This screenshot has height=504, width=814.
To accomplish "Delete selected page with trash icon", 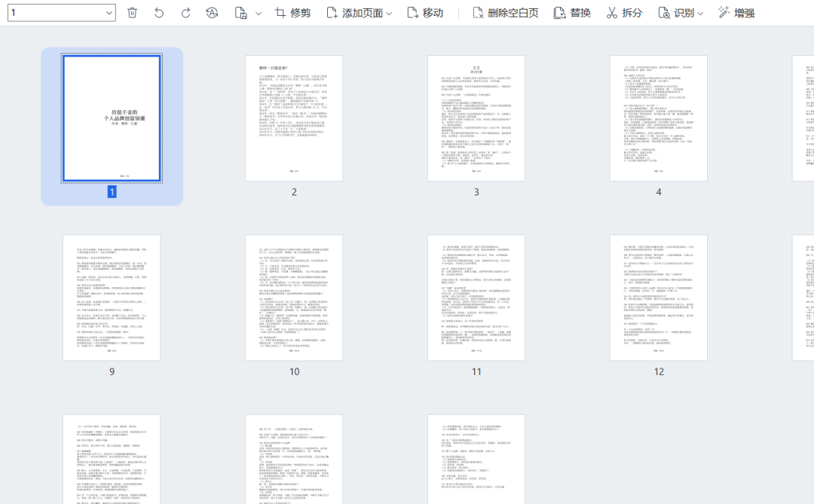I will pyautogui.click(x=133, y=13).
